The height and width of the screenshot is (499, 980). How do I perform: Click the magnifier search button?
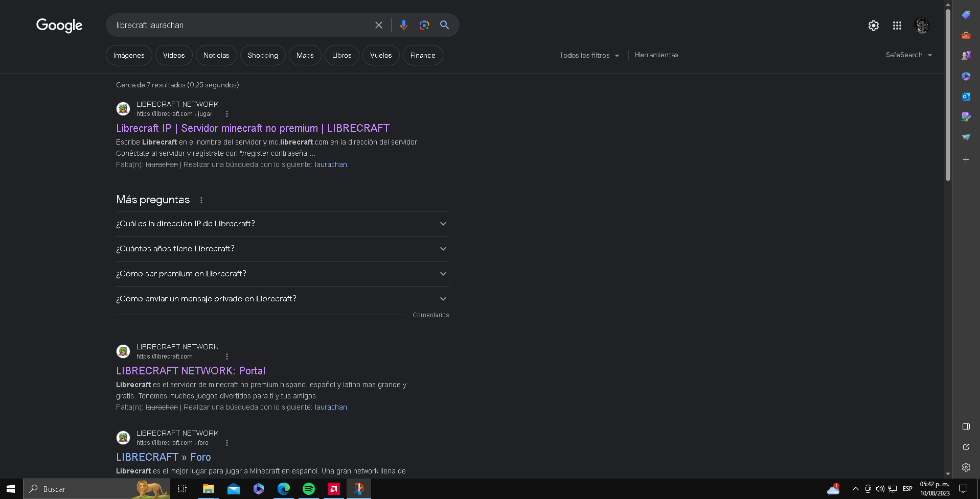coord(444,25)
